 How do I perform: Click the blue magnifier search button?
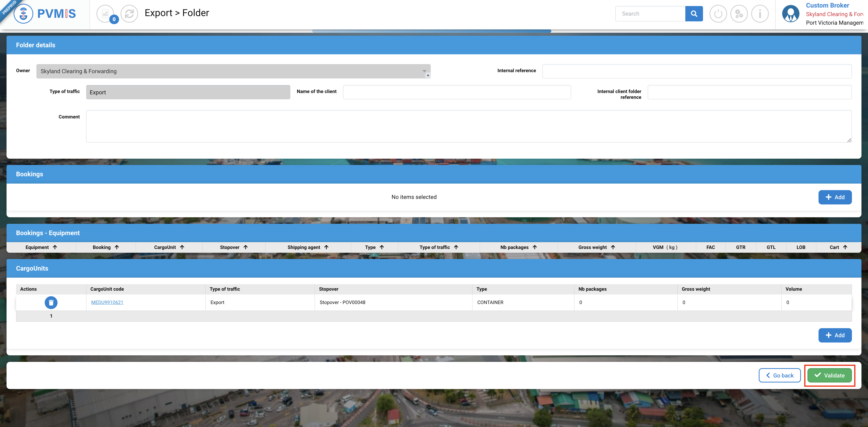694,14
